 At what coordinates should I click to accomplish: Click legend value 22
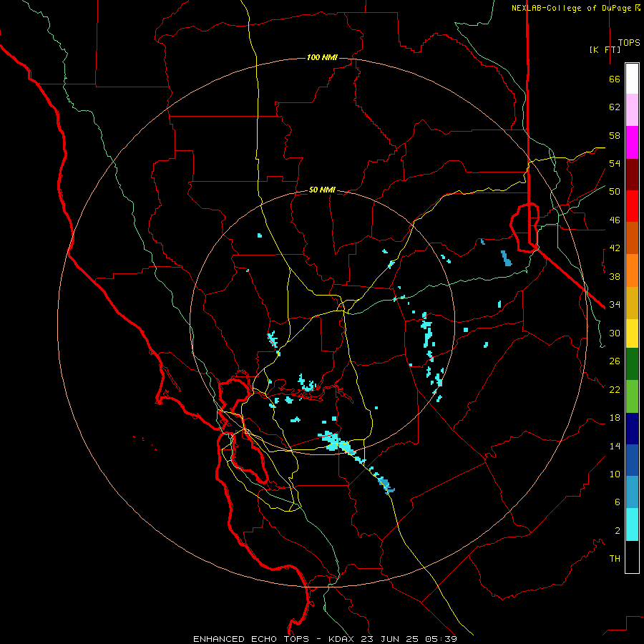(615, 389)
